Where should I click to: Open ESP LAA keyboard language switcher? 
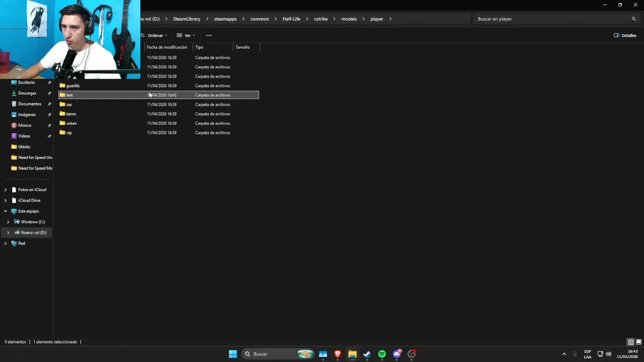point(588,354)
